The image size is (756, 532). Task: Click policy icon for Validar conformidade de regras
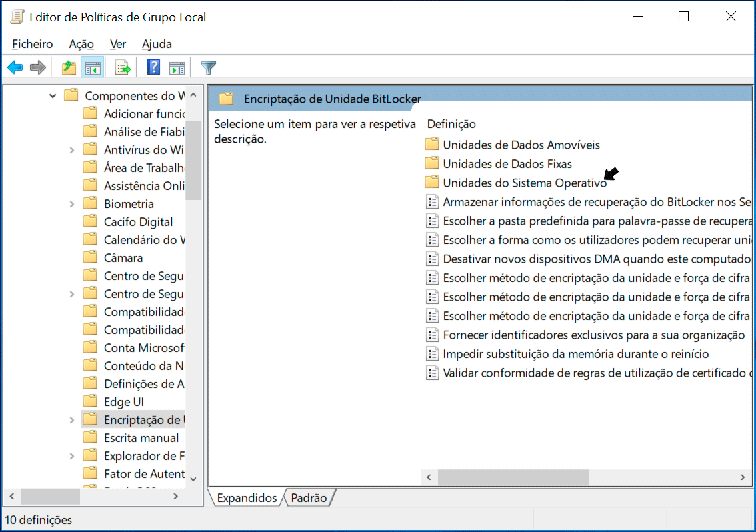(x=432, y=373)
